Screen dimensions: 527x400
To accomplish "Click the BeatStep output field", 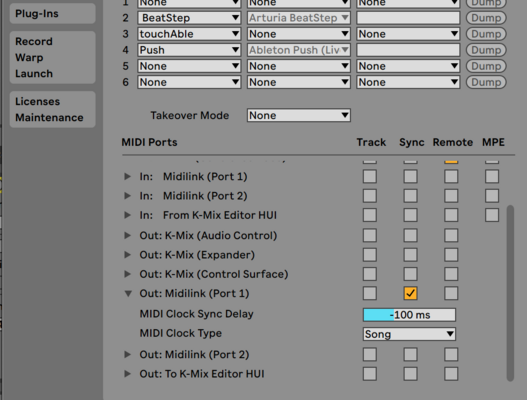I will [x=408, y=18].
